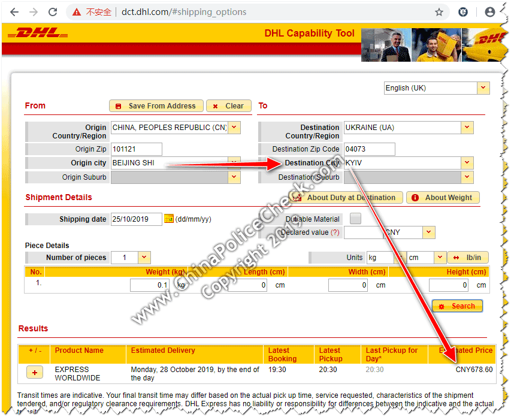This screenshot has height=420, width=514.
Task: Click the browser back arrow
Action: (x=14, y=12)
